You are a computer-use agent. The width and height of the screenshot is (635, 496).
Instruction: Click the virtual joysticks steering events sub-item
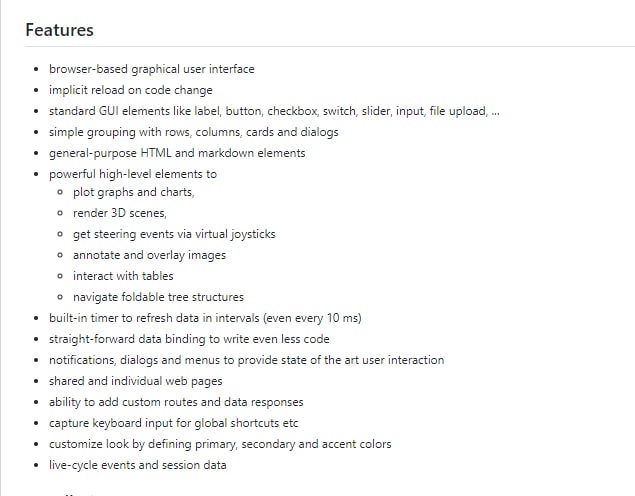coord(174,234)
